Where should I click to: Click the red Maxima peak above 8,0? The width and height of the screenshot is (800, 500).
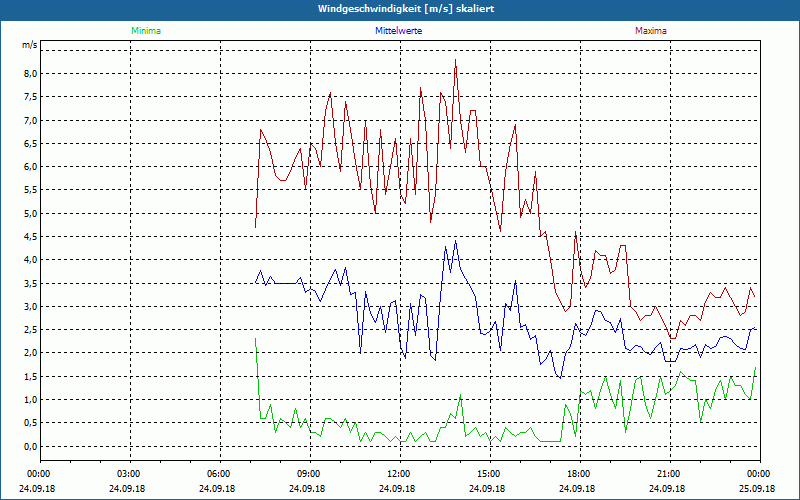[455, 60]
